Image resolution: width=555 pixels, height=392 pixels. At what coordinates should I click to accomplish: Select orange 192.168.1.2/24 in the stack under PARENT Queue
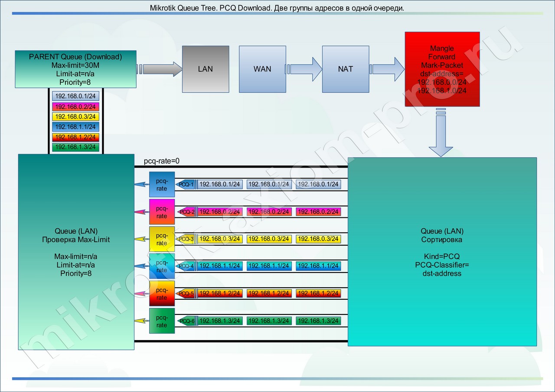coord(75,137)
